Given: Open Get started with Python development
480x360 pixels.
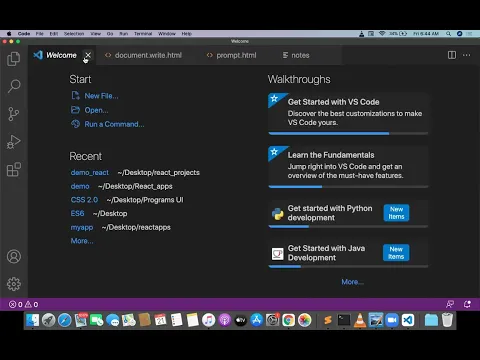Looking at the screenshot, I should pos(348,214).
